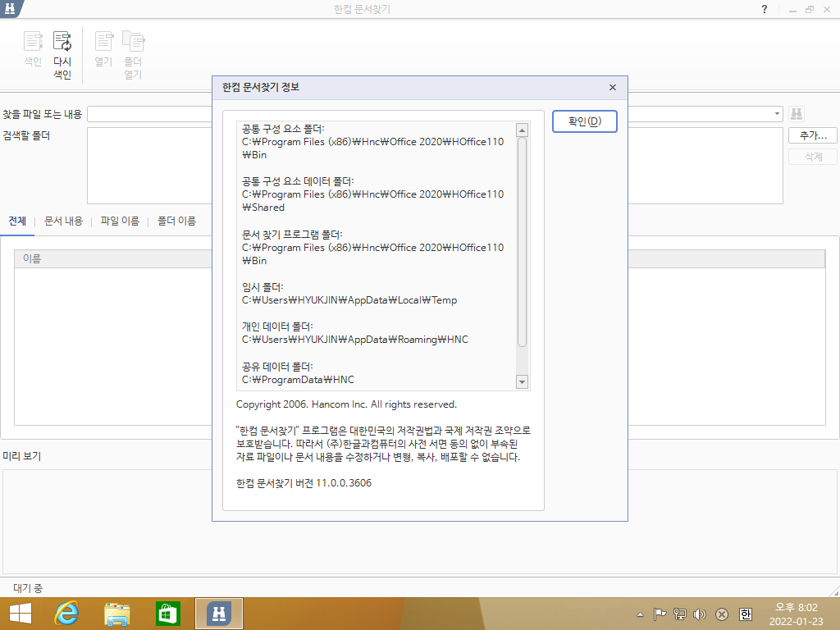Click the Action Center flag tray icon

660,614
